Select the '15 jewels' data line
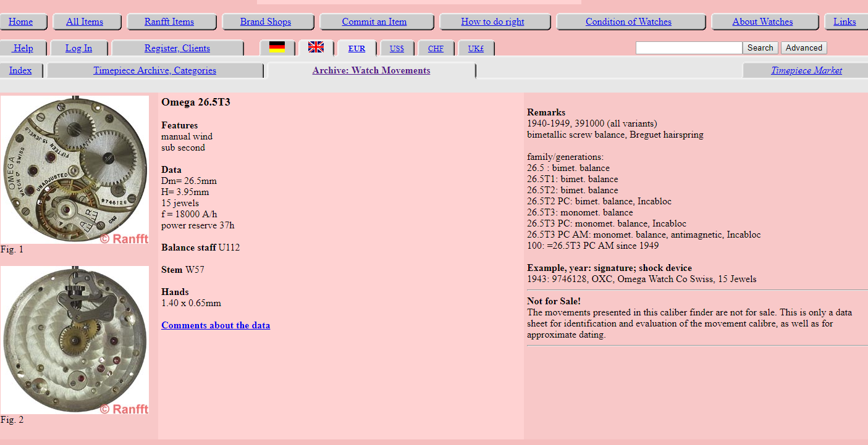868x445 pixels. point(180,203)
